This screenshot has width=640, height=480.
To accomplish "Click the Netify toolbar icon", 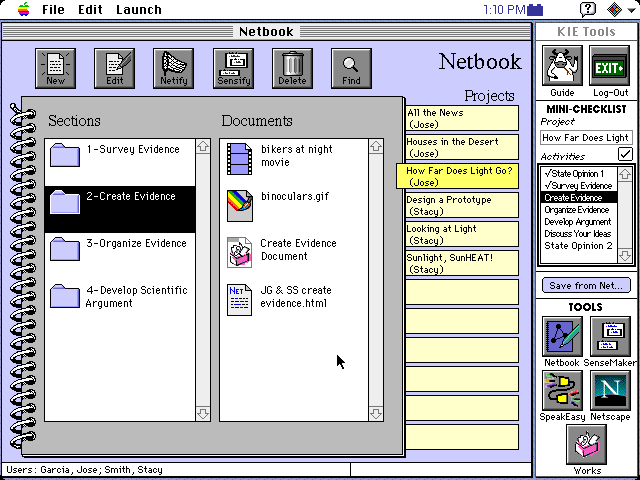I will [173, 68].
